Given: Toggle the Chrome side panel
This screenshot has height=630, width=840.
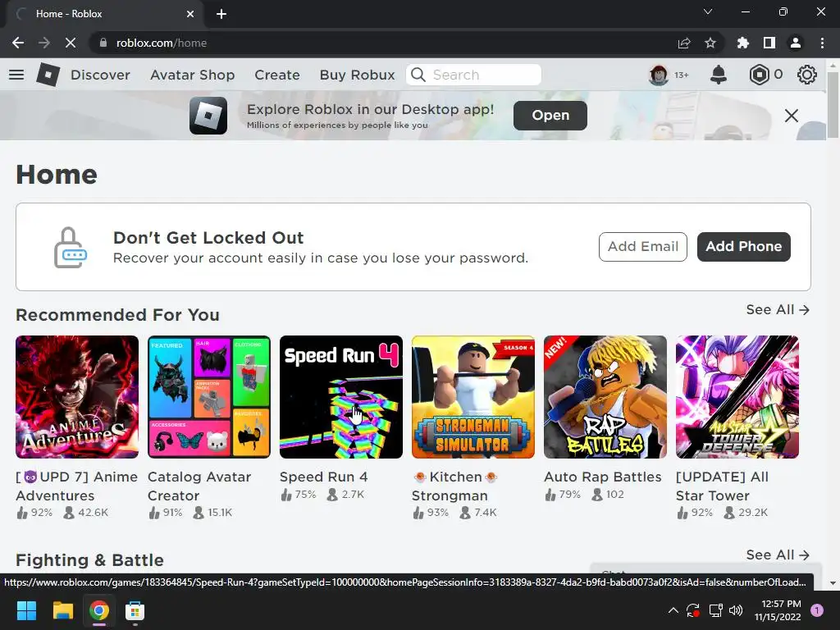Looking at the screenshot, I should point(769,43).
